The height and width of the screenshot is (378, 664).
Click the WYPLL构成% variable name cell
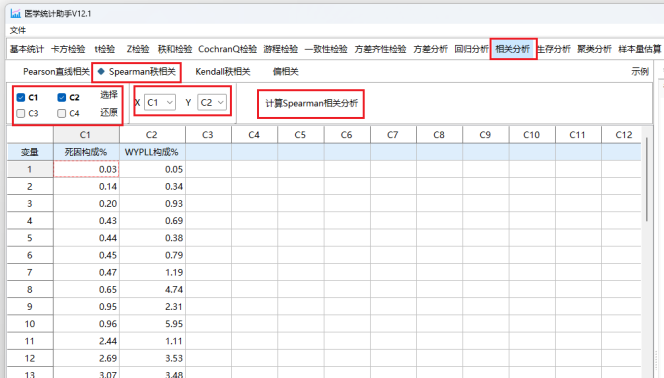pos(152,152)
